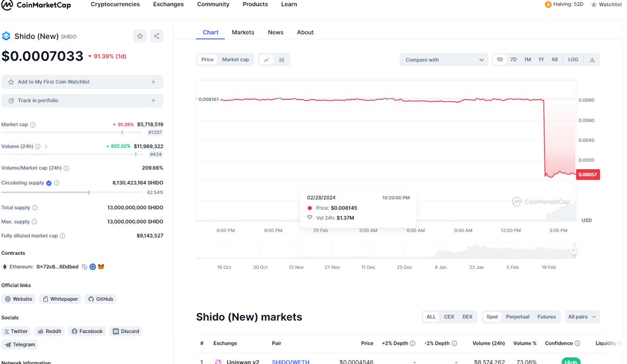Open the share button next to Shido
Screen dimensions: 627x364
pos(156,36)
